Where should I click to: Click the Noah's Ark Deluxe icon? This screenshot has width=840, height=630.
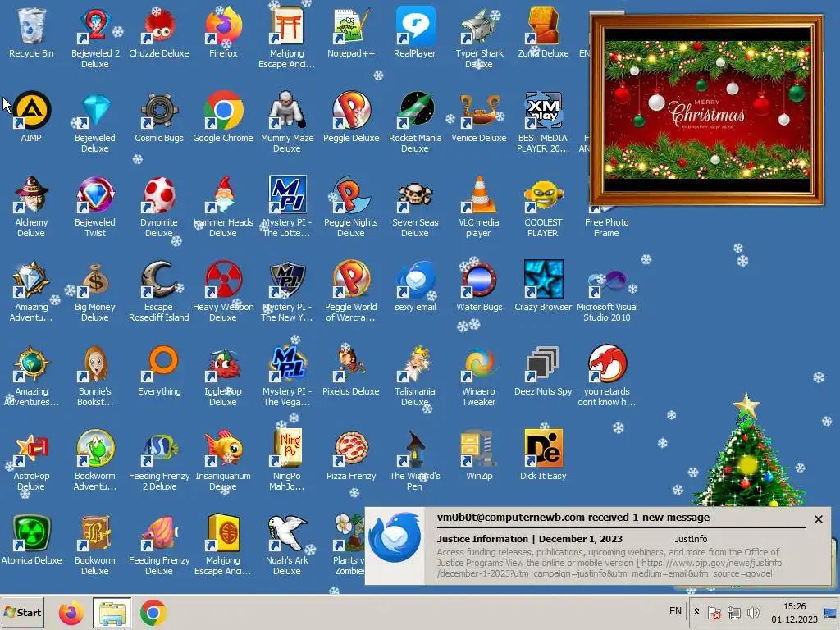287,543
